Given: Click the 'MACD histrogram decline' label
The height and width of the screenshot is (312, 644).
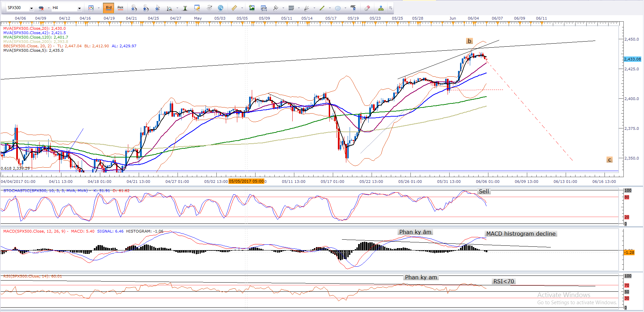Looking at the screenshot, I should [x=520, y=234].
